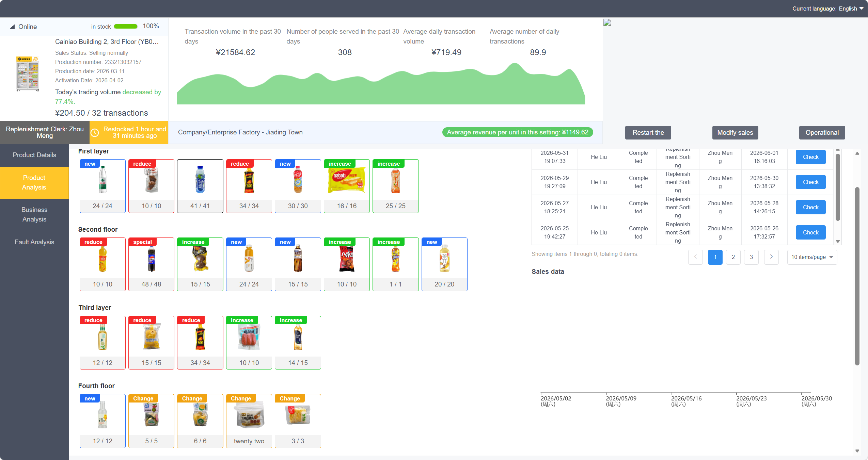Open the 10 items/page dropdown
This screenshot has height=460, width=868.
(812, 257)
